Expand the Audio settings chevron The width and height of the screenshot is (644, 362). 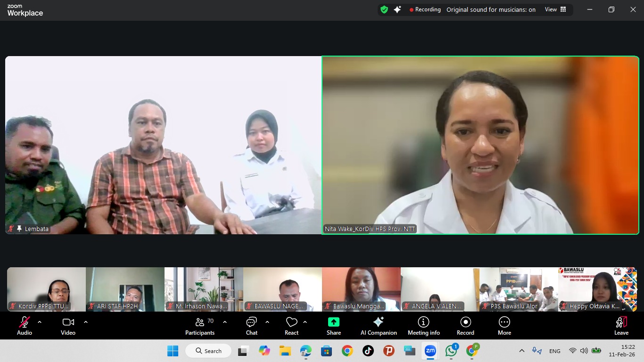pos(39,322)
